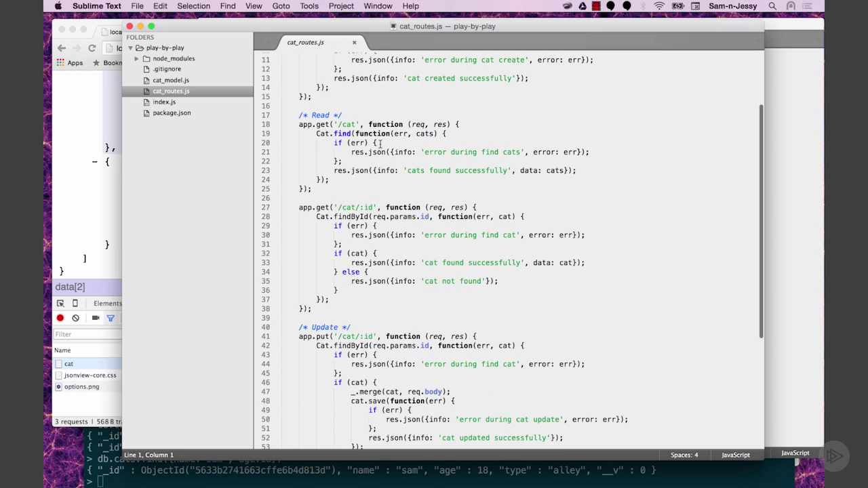Switch to the DevTools Elements tab

click(x=107, y=304)
